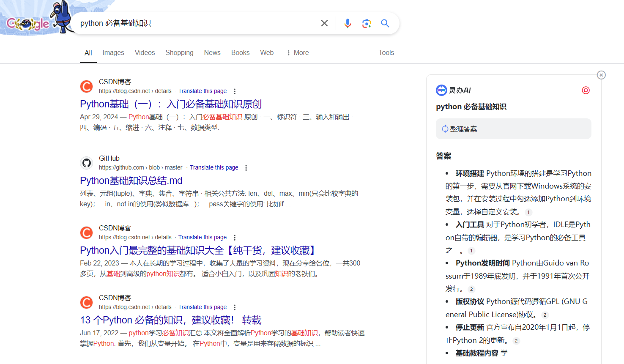Submit search with the magnifier icon

(x=385, y=23)
